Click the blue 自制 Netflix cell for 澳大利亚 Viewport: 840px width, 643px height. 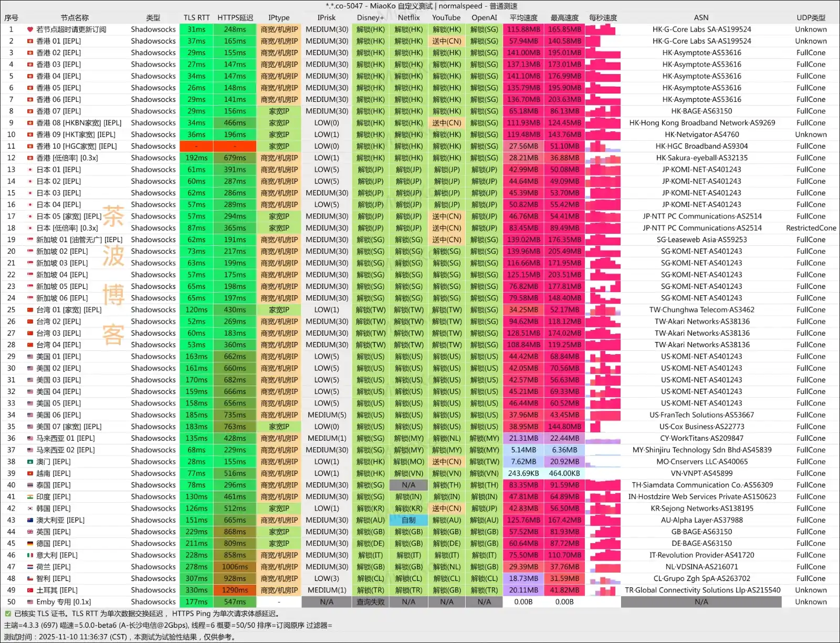click(x=408, y=520)
